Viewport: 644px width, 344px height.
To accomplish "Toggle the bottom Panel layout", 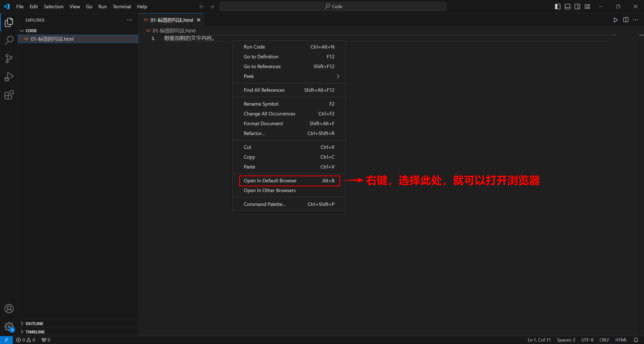I will pyautogui.click(x=568, y=7).
